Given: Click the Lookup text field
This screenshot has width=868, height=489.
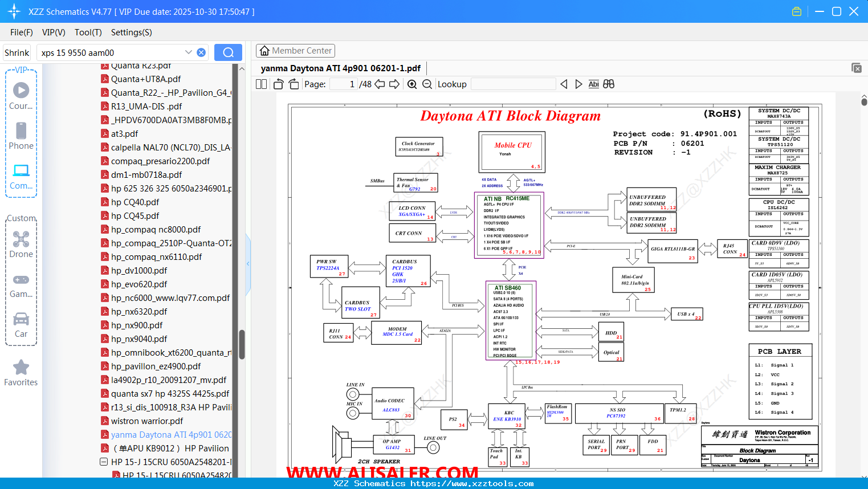Looking at the screenshot, I should (x=513, y=84).
